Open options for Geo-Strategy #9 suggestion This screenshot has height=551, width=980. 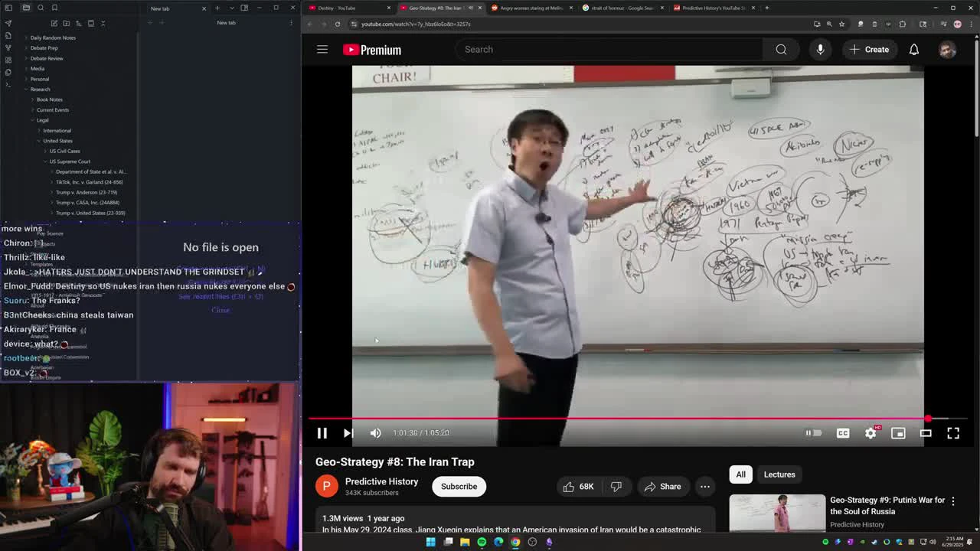click(x=953, y=501)
